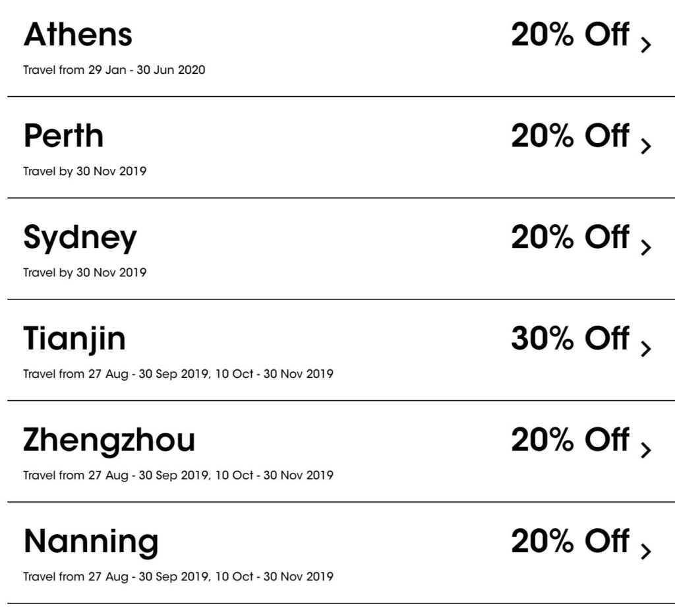Click the chevron arrow in the Zhengzhou row
Image resolution: width=675 pixels, height=616 pixels.
tap(646, 450)
